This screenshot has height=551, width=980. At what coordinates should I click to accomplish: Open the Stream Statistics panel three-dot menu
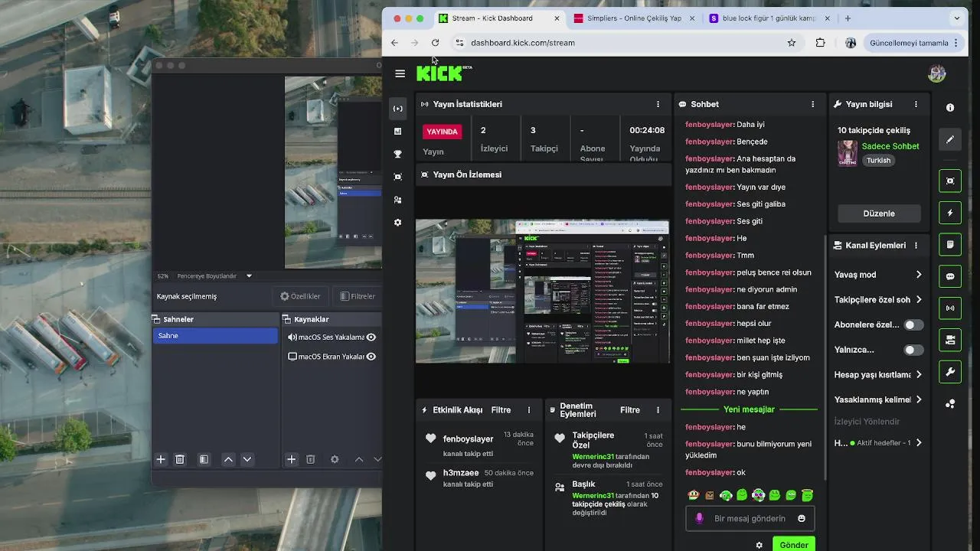click(658, 104)
